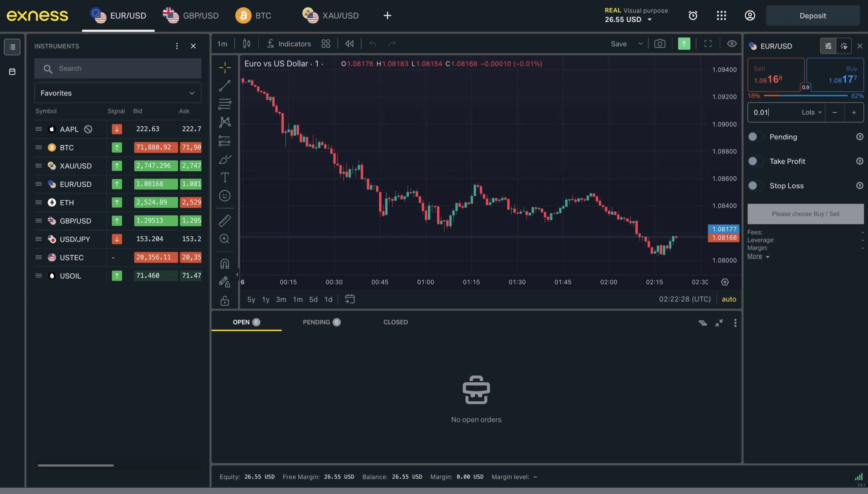
Task: Focus the instrument Search field
Action: [118, 69]
